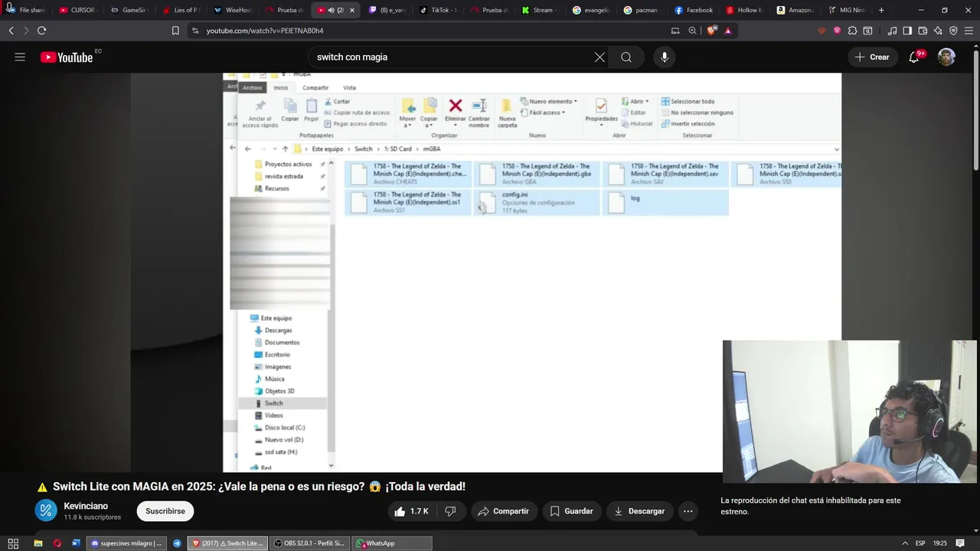Click the webcam overlay in the video
This screenshot has width=980, height=551.
(849, 412)
